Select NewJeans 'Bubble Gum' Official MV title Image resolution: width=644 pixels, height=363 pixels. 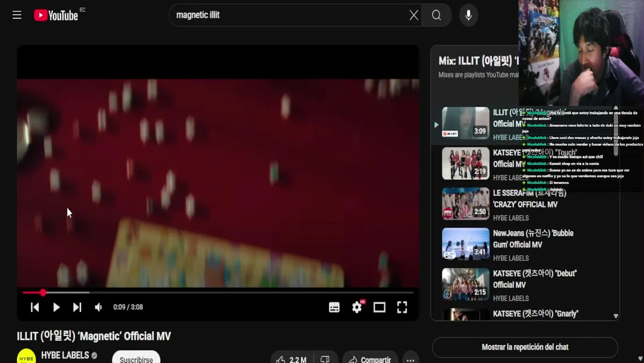click(x=533, y=239)
